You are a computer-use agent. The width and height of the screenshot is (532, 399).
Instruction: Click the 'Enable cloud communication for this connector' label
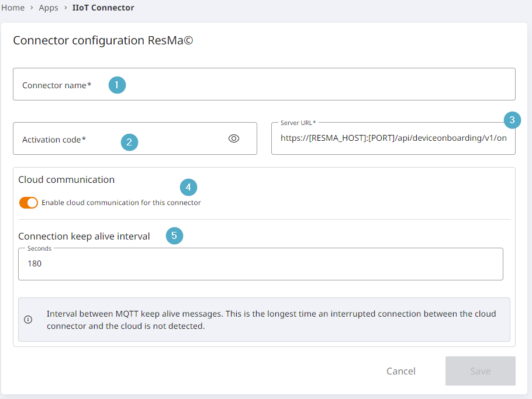[x=121, y=203]
